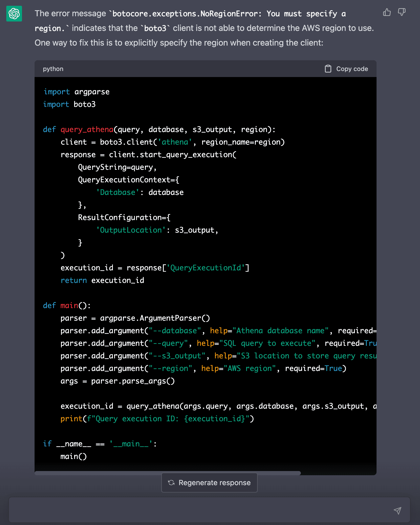Click the query_athena function name in its definition

pyautogui.click(x=87, y=129)
